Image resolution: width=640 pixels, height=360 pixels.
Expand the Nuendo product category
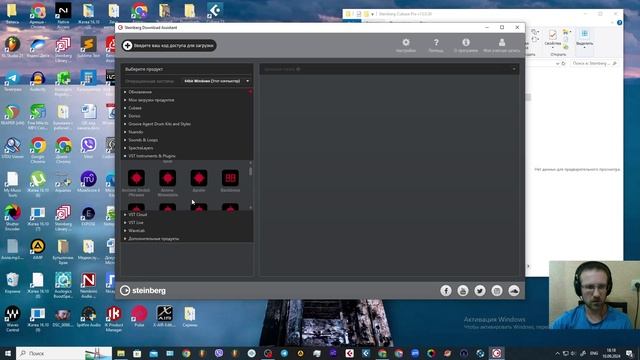[x=135, y=132]
